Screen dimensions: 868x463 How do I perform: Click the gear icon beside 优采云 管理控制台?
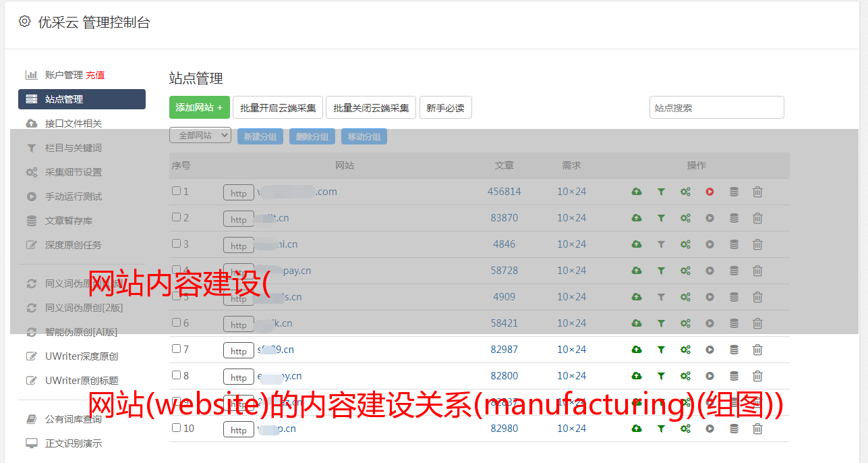pos(25,22)
